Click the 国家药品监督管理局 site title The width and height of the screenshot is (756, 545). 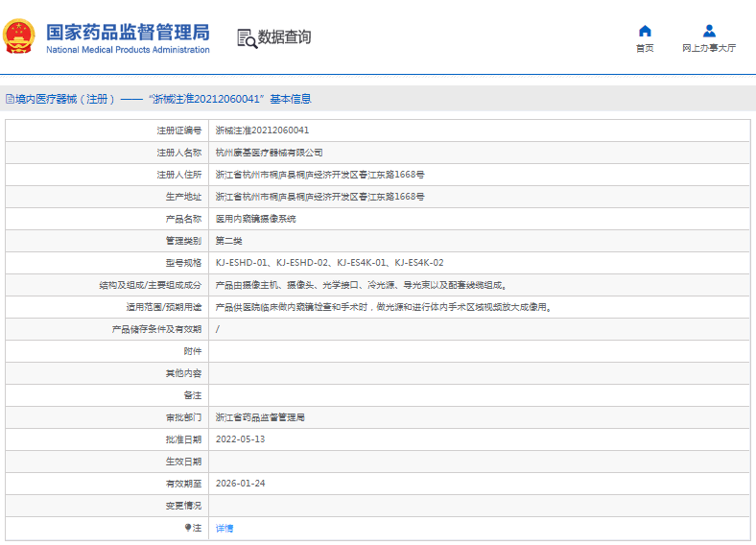[x=127, y=32]
